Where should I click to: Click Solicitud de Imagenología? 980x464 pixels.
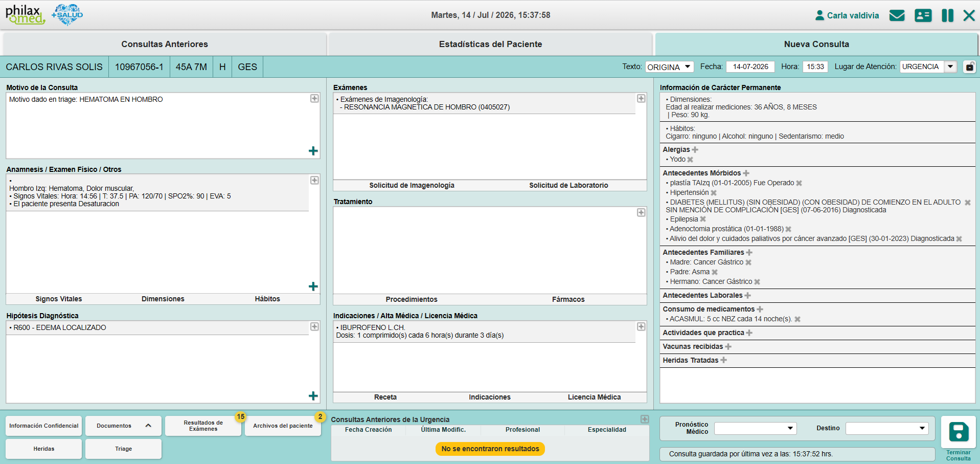pos(412,185)
